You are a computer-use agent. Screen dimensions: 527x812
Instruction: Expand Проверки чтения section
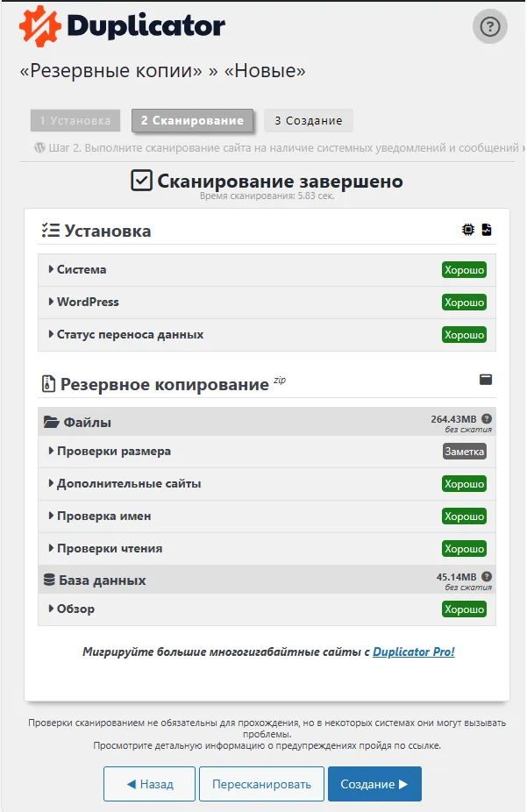pyautogui.click(x=267, y=548)
